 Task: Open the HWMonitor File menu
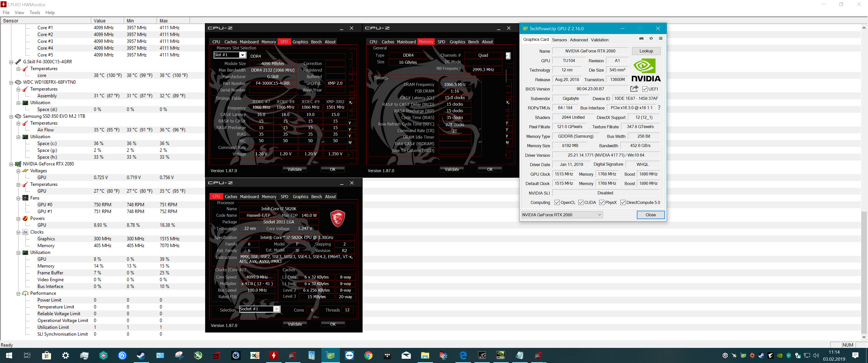[x=6, y=12]
